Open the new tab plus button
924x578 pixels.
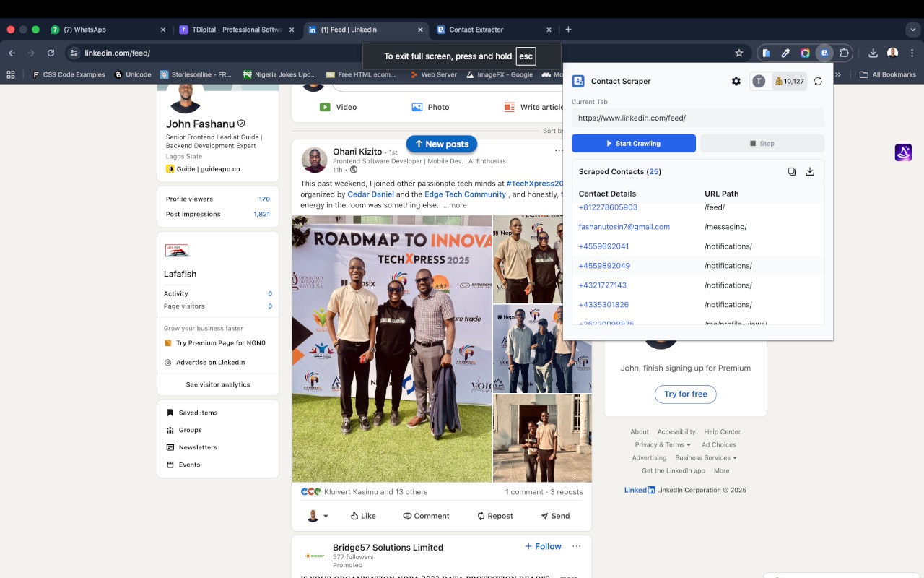[568, 30]
